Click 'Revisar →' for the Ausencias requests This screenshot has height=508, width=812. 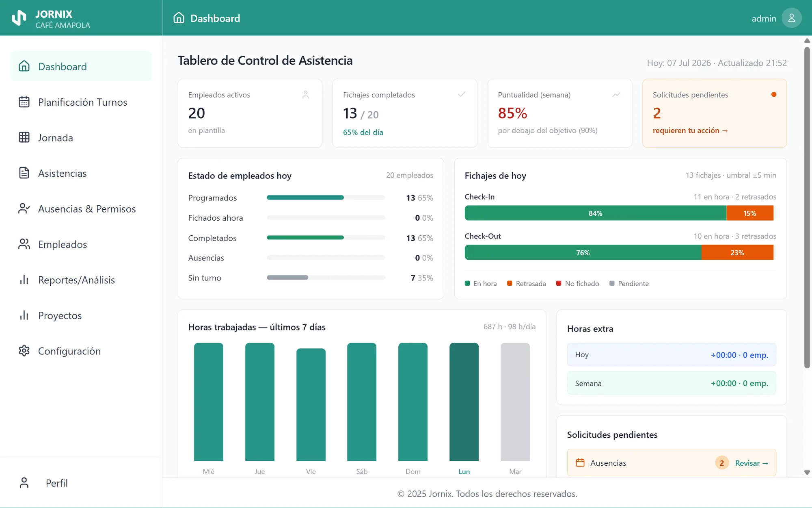[x=752, y=463]
